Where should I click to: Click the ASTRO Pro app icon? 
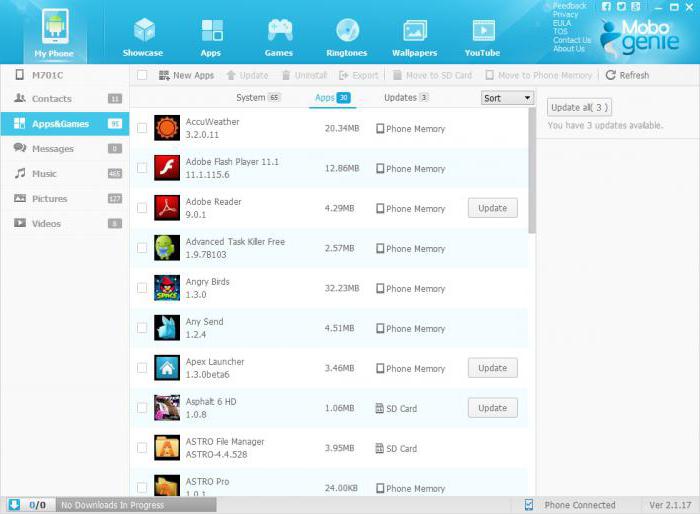[167, 485]
